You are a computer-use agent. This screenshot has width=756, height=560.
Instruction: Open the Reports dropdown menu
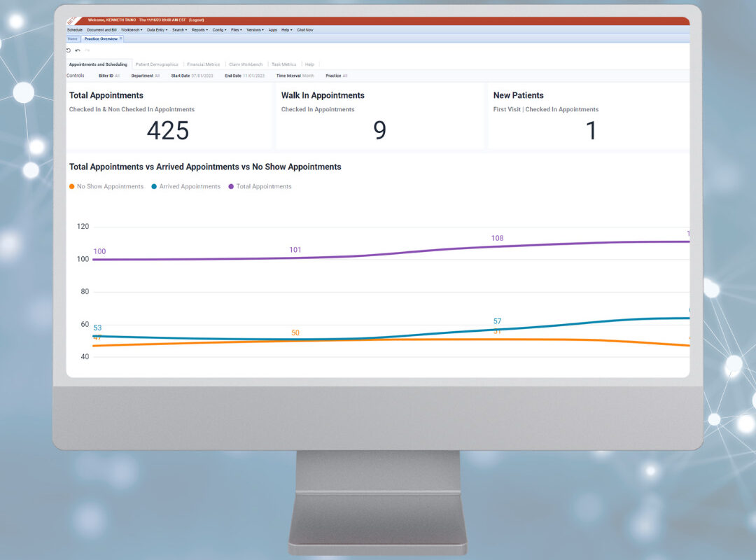coord(199,30)
